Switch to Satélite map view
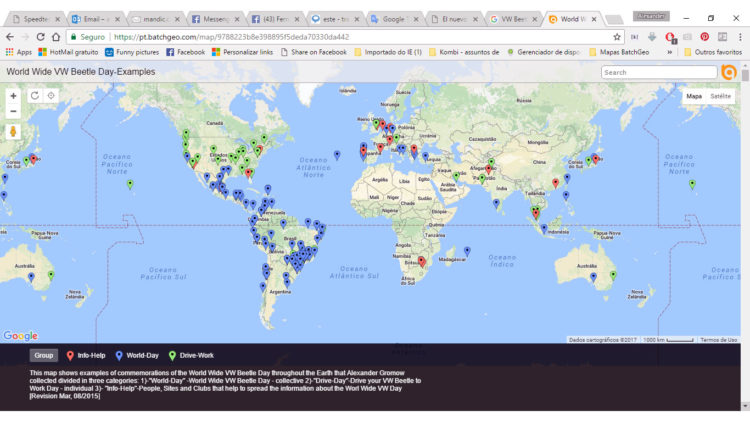Screen dimensions: 750x422 coord(720,96)
